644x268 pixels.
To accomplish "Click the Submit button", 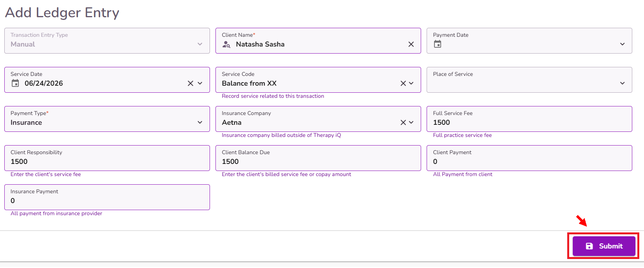I will click(x=604, y=246).
